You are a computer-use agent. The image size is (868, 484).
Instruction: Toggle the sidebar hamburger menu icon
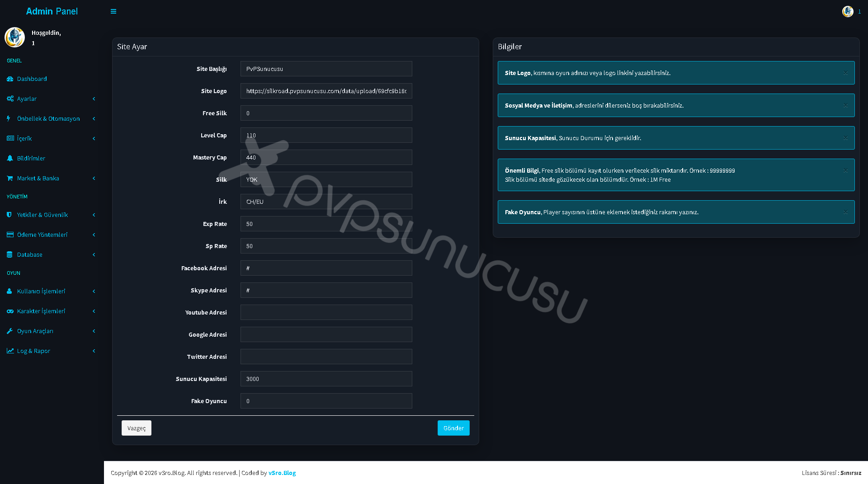click(113, 11)
